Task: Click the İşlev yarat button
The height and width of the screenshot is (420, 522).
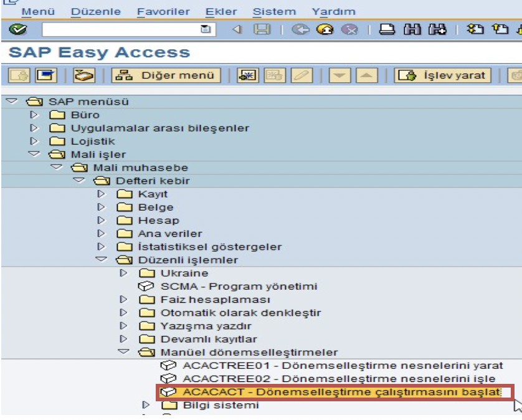Action: click(x=442, y=75)
